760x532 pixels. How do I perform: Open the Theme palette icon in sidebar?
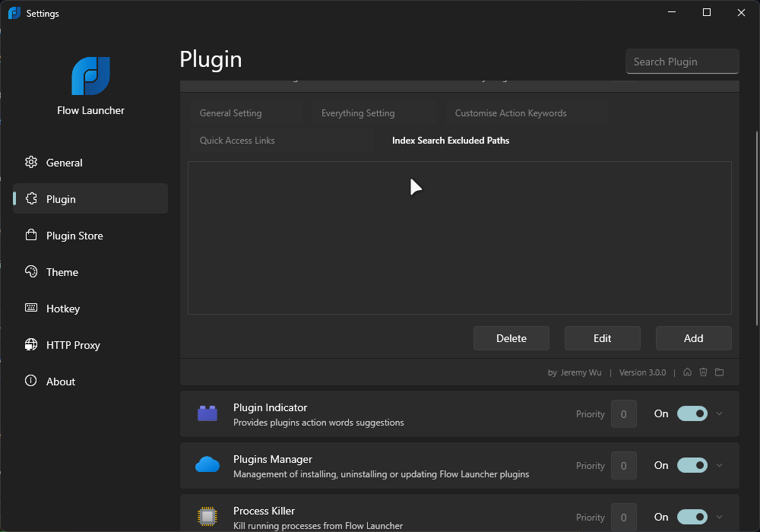pyautogui.click(x=31, y=271)
